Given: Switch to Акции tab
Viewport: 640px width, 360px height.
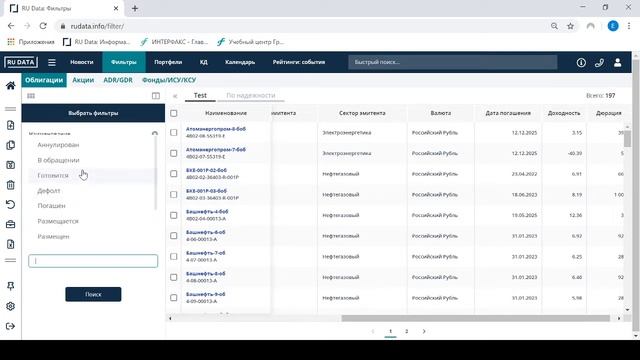Looking at the screenshot, I should [x=83, y=80].
